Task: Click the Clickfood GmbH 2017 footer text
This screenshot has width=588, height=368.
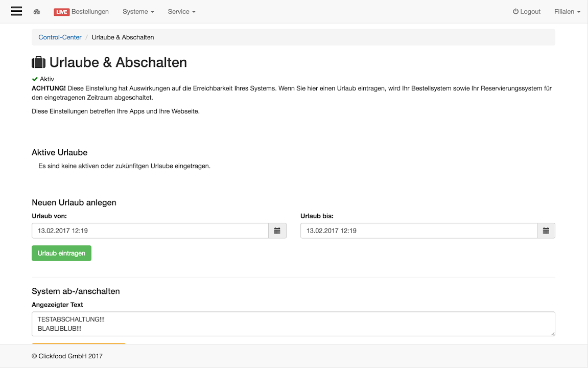Action: pos(67,356)
